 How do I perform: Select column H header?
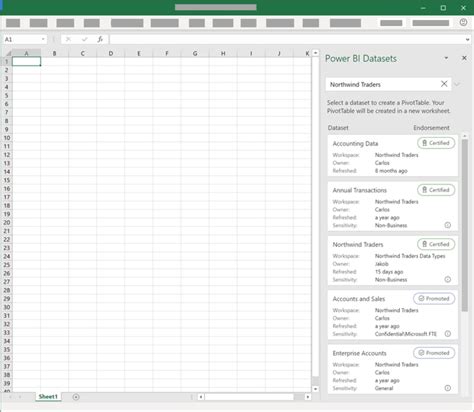pyautogui.click(x=223, y=53)
